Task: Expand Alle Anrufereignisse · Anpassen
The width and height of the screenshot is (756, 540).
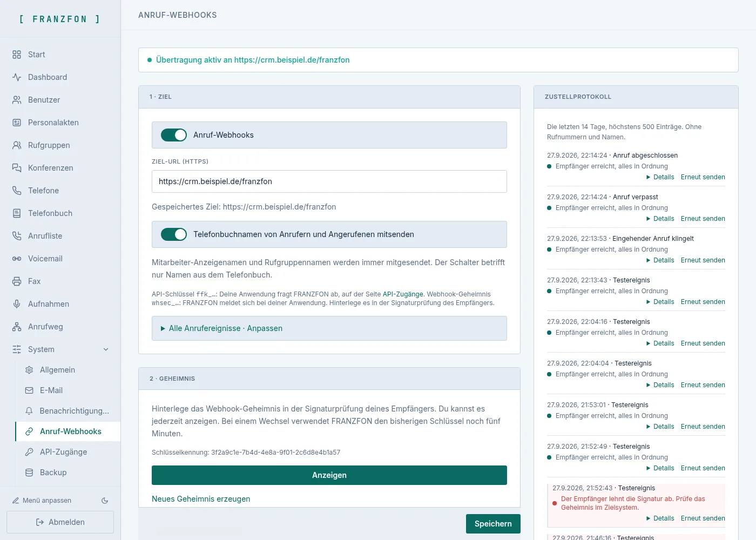Action: pos(329,328)
